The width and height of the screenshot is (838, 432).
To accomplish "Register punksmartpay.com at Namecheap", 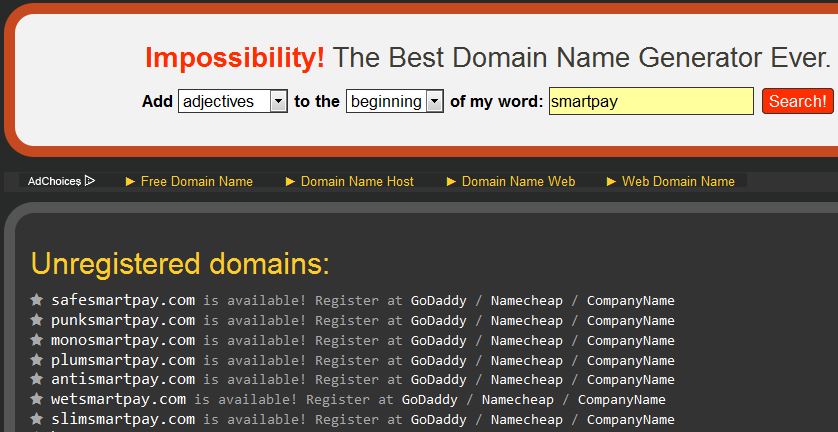I will click(526, 321).
